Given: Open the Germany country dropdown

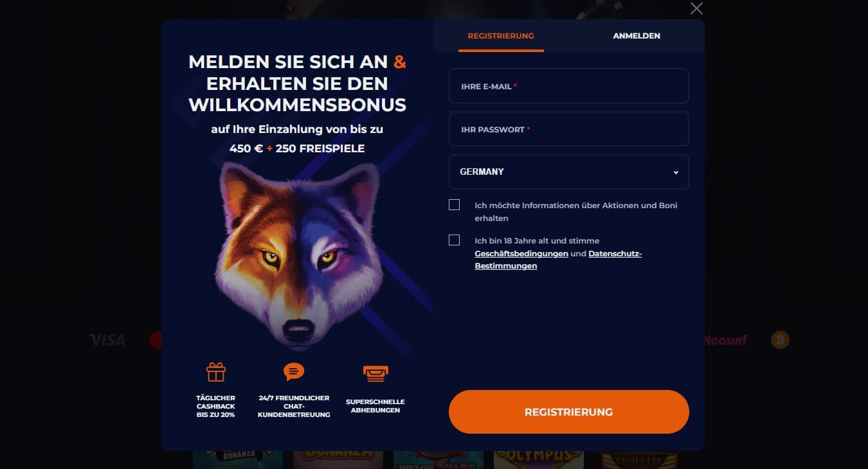Looking at the screenshot, I should click(569, 172).
